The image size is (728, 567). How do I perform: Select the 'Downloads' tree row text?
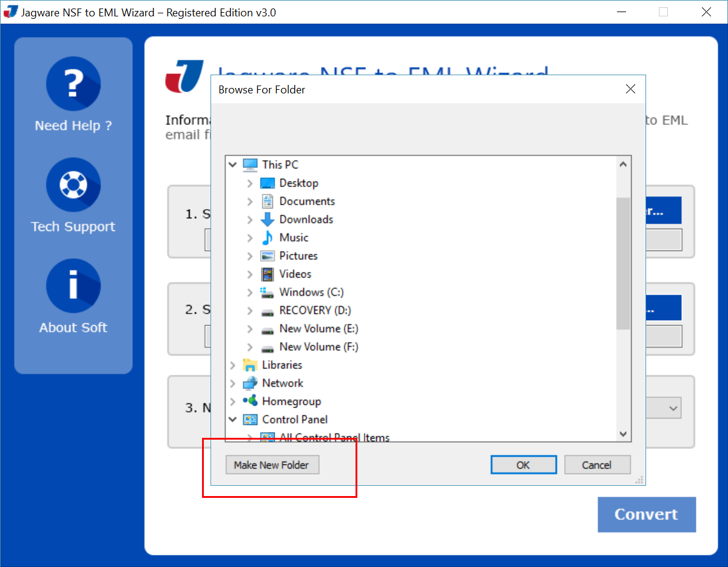tap(306, 220)
